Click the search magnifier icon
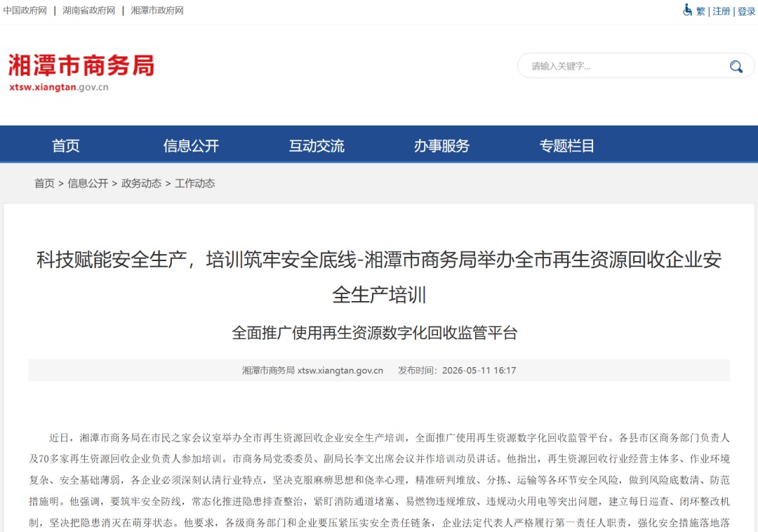This screenshot has width=758, height=532. click(x=736, y=66)
